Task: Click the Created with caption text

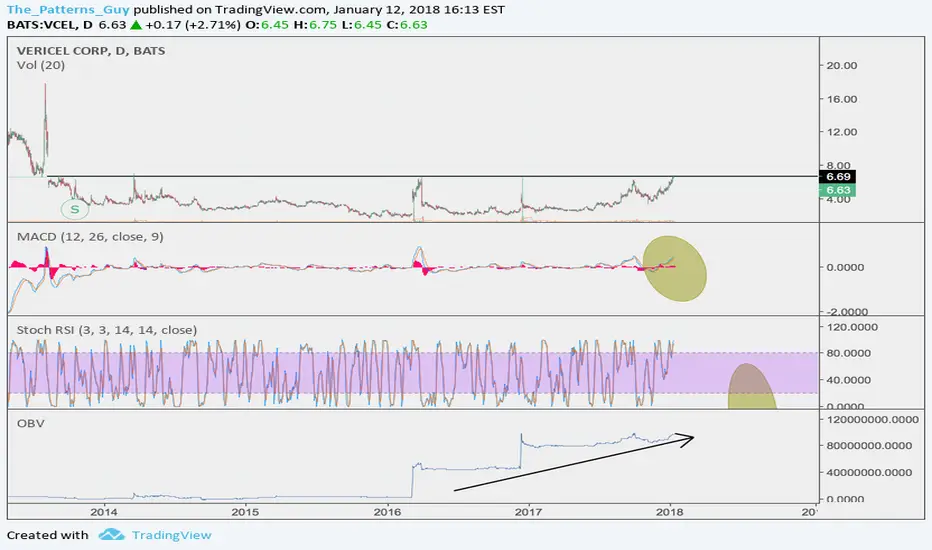Action: click(48, 535)
